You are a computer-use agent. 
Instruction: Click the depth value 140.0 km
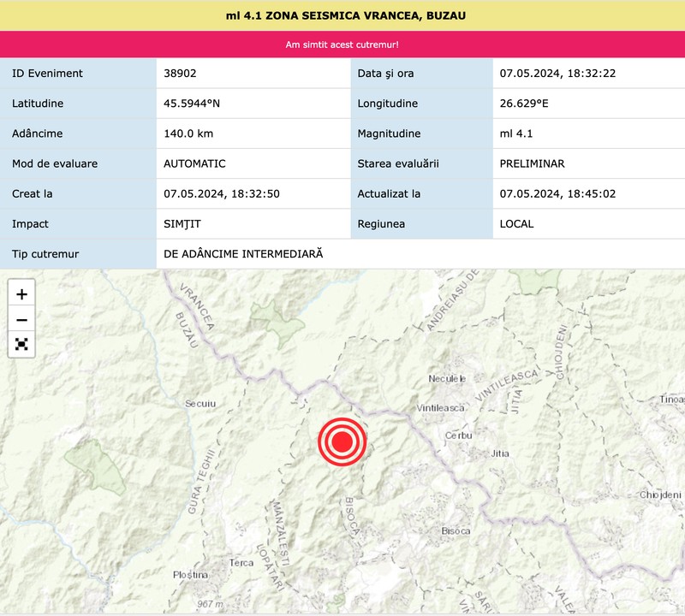tap(188, 133)
